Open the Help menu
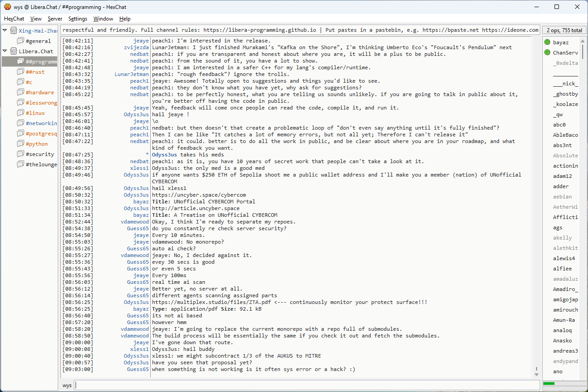588x392 pixels. click(125, 19)
